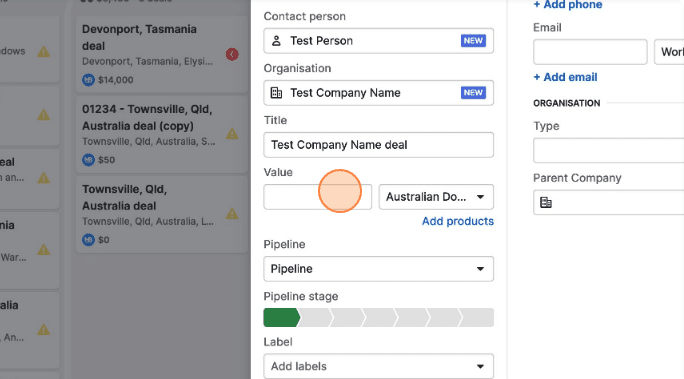This screenshot has width=684, height=379.
Task: Click warning icon on 01234 - Townsville deal copy
Action: (232, 133)
